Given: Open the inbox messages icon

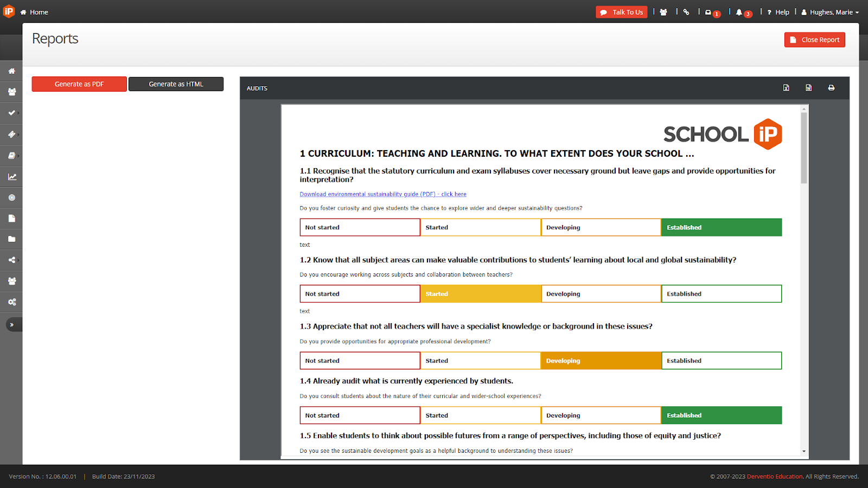Looking at the screenshot, I should click(708, 12).
